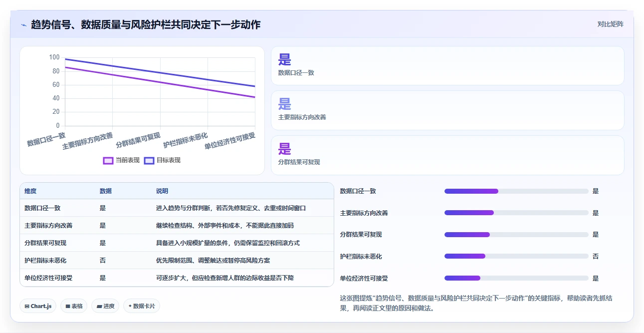Click 分群结果可复现 in the table's first column
This screenshot has height=333, width=644.
pyautogui.click(x=45, y=243)
